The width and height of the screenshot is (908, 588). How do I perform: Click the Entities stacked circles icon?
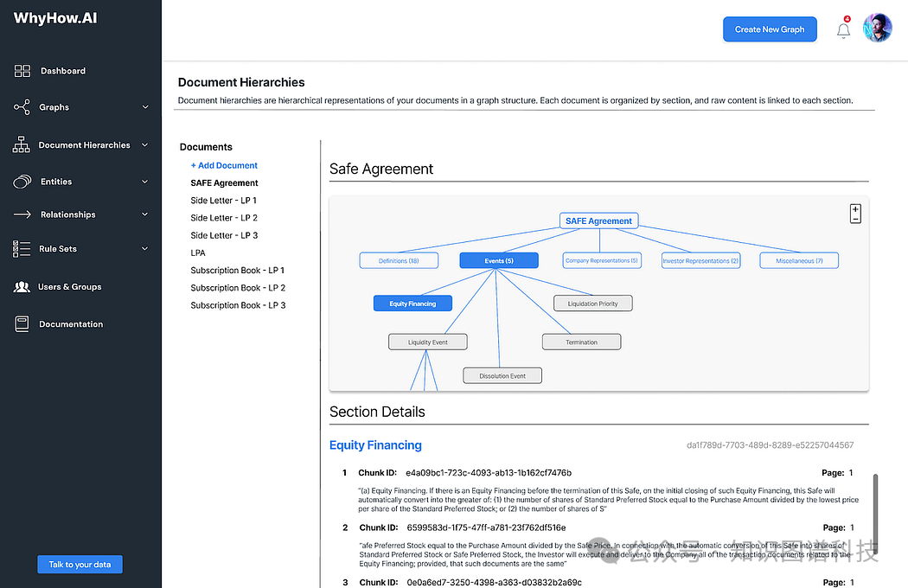(x=22, y=182)
